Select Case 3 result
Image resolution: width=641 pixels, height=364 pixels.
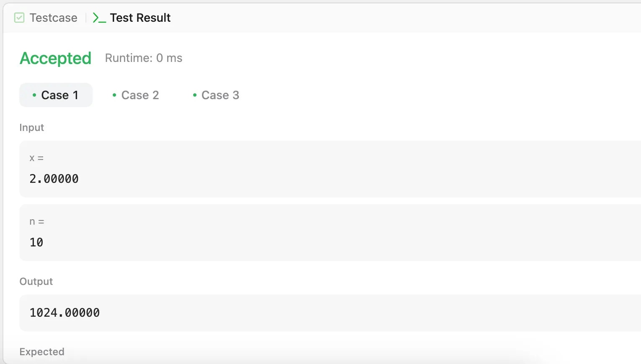(216, 95)
